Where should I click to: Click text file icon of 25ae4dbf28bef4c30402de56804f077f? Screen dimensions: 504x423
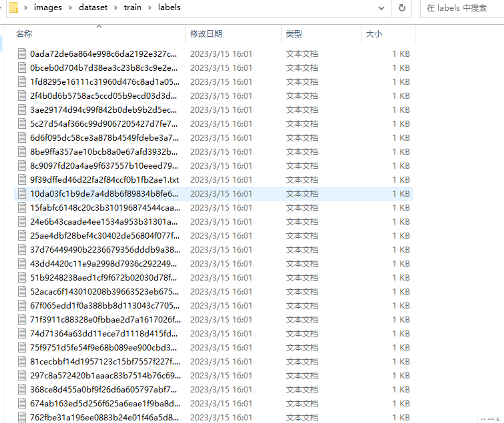click(22, 235)
